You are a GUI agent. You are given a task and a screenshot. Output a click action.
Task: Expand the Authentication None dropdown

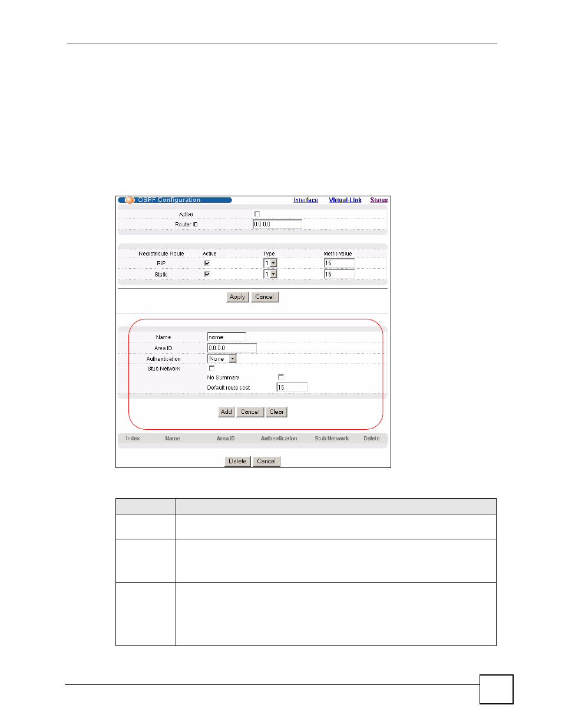[222, 358]
